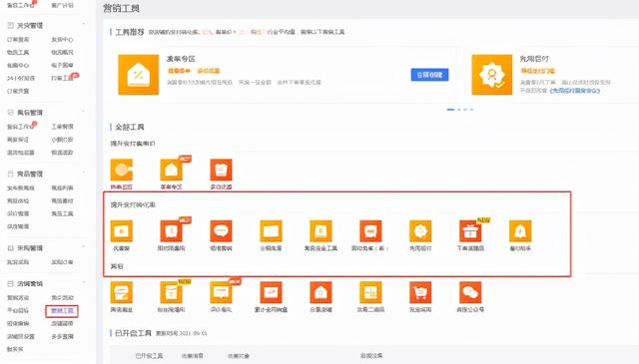Image resolution: width=639 pixels, height=364 pixels.
Task: Open the 评价有礼 chat icon in the 其他 row
Action: coord(221,292)
